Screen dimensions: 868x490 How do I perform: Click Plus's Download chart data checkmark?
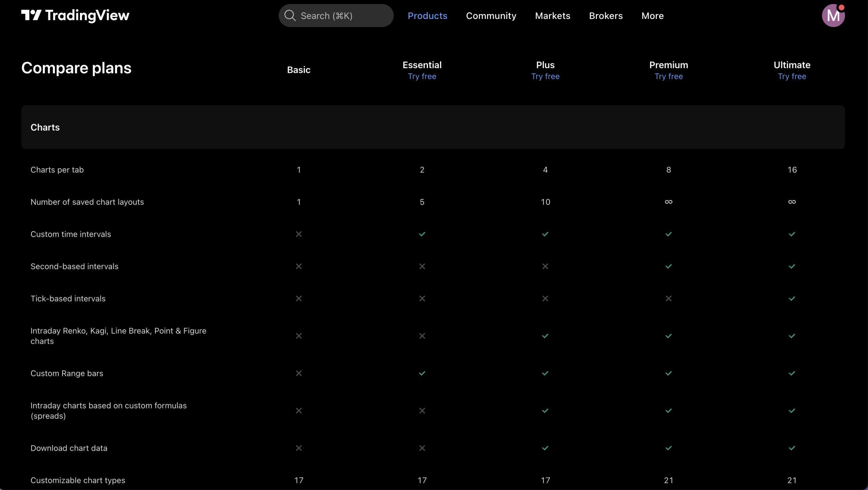tap(545, 448)
